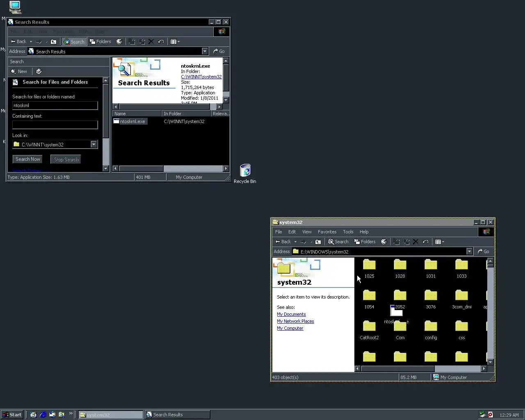Click the Name column header
This screenshot has width=525, height=420.
coord(137,114)
